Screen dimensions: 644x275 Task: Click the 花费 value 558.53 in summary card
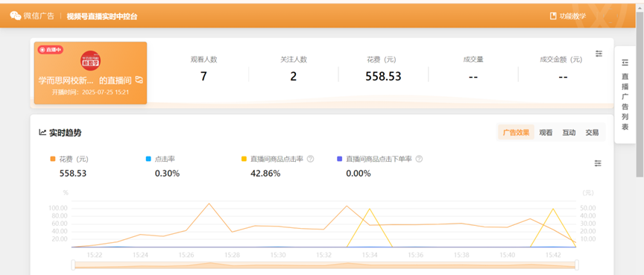[383, 76]
